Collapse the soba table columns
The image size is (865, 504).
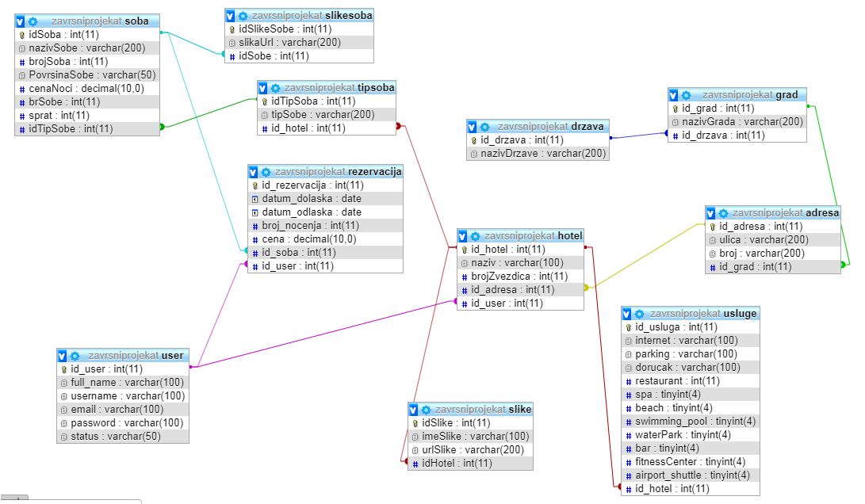coord(20,21)
